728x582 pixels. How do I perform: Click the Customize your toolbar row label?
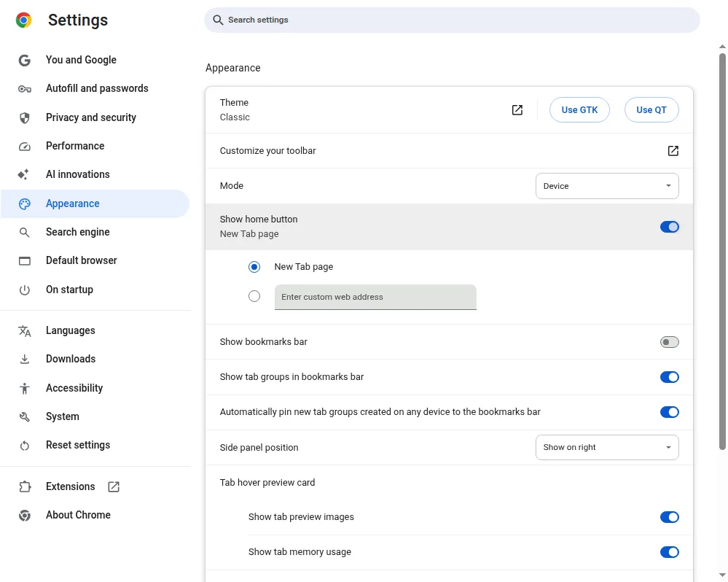(268, 151)
